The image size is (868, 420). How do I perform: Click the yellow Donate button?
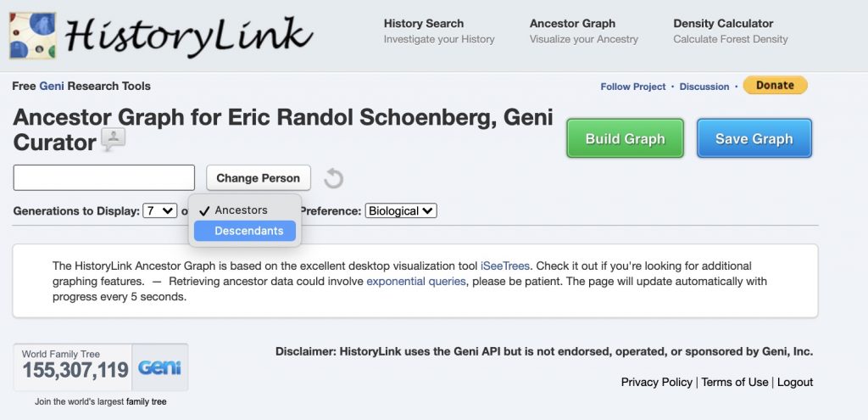point(775,86)
